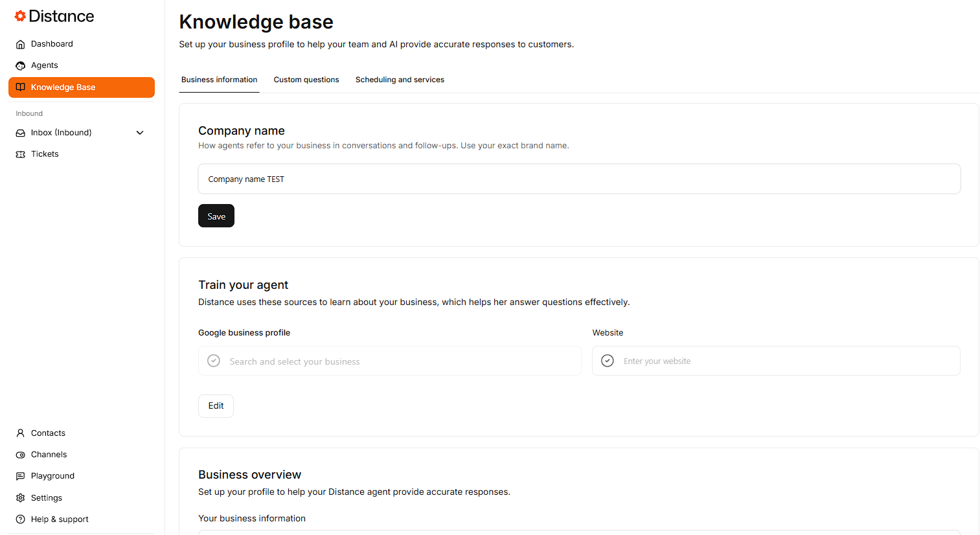Open Contacts via the person icon
Image resolution: width=980 pixels, height=535 pixels.
pyautogui.click(x=21, y=433)
